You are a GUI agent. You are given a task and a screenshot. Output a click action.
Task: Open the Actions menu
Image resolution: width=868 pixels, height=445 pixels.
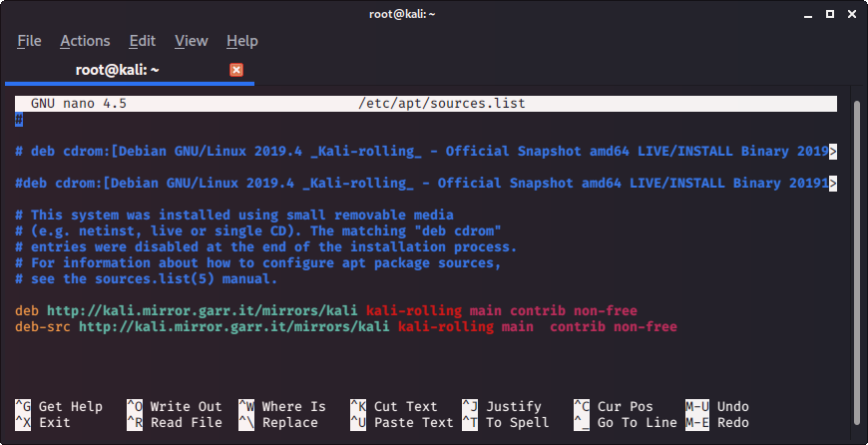coord(85,41)
